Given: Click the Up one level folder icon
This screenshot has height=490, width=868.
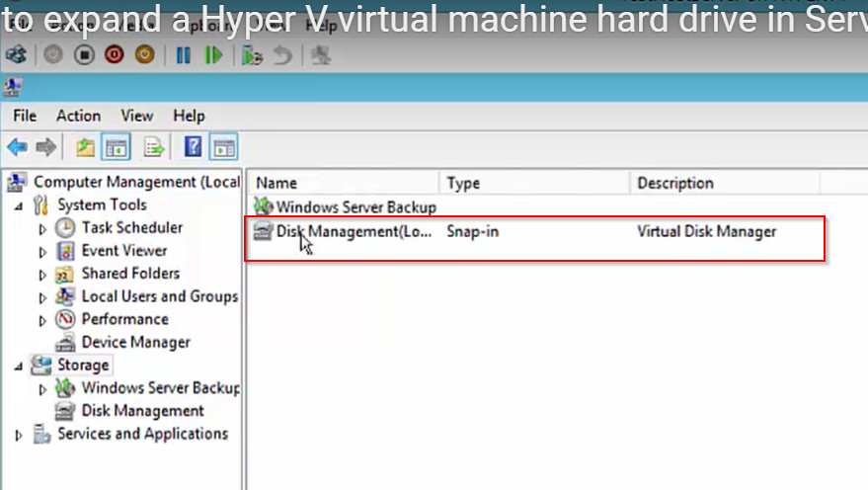Looking at the screenshot, I should tap(85, 148).
